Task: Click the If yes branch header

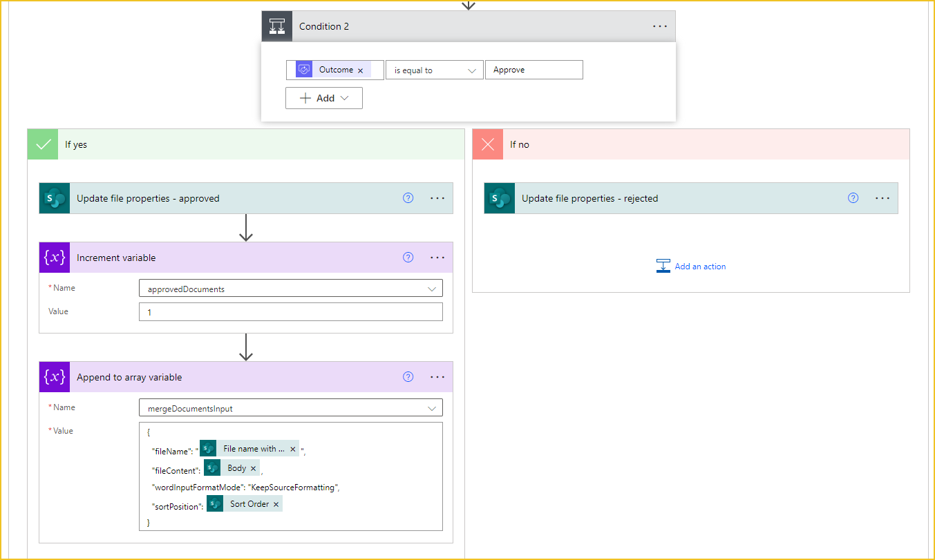Action: tap(246, 144)
